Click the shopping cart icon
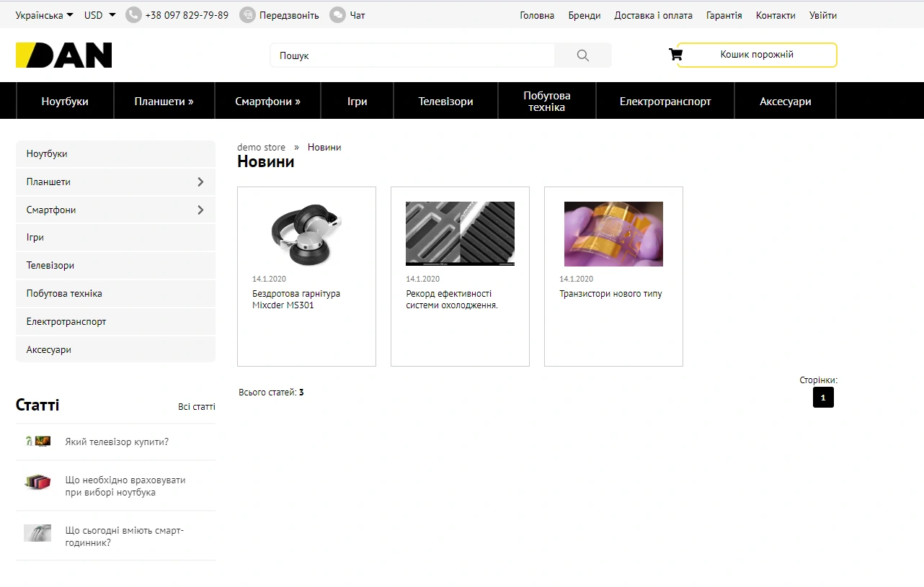Image resolution: width=924 pixels, height=587 pixels. click(x=675, y=55)
